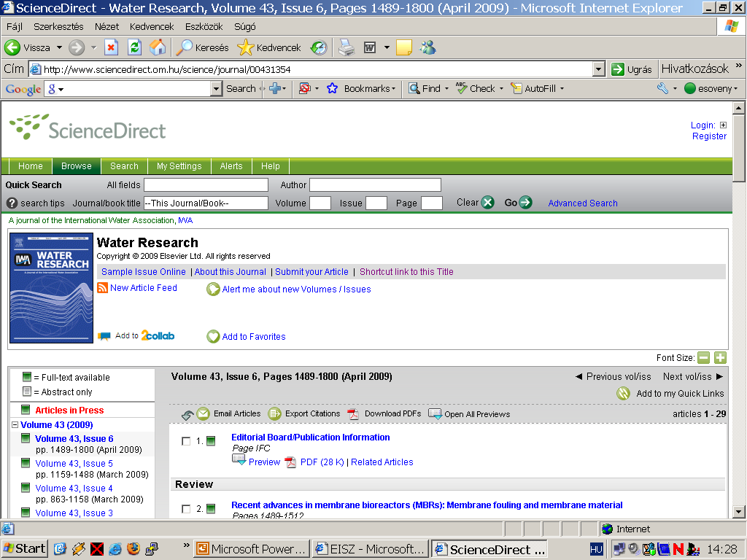The height and width of the screenshot is (560, 747).
Task: Click the New Article Feed RSS icon
Action: tap(102, 287)
